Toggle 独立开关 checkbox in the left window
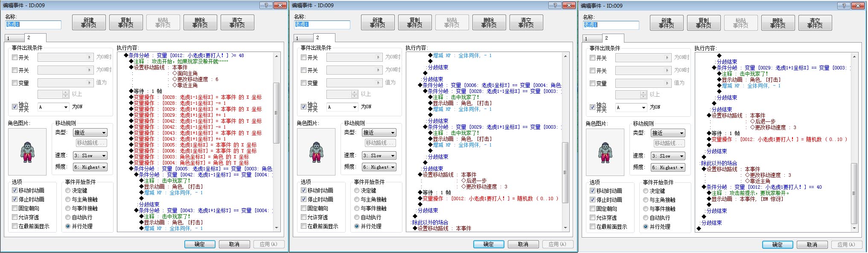The height and width of the screenshot is (253, 868). 15,107
